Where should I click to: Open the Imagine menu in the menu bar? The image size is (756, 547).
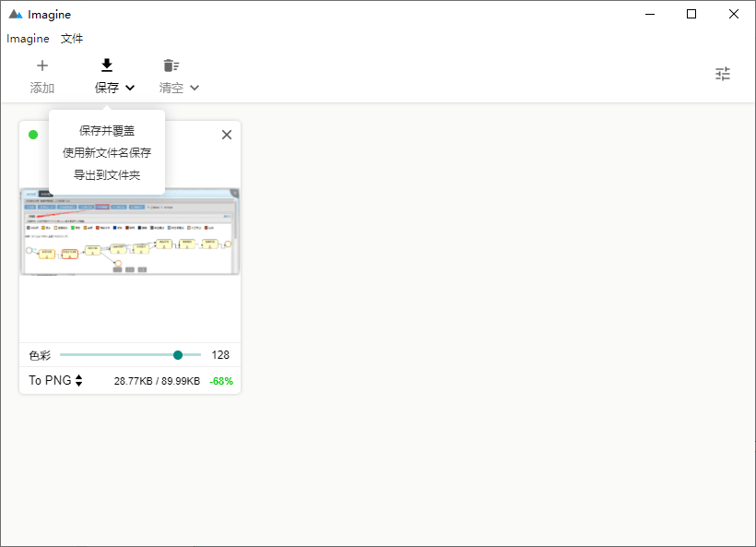tap(28, 39)
